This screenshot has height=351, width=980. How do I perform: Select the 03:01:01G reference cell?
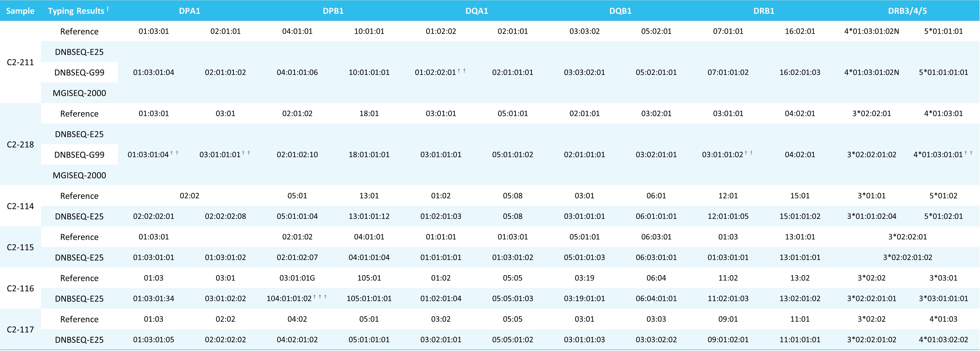click(297, 278)
